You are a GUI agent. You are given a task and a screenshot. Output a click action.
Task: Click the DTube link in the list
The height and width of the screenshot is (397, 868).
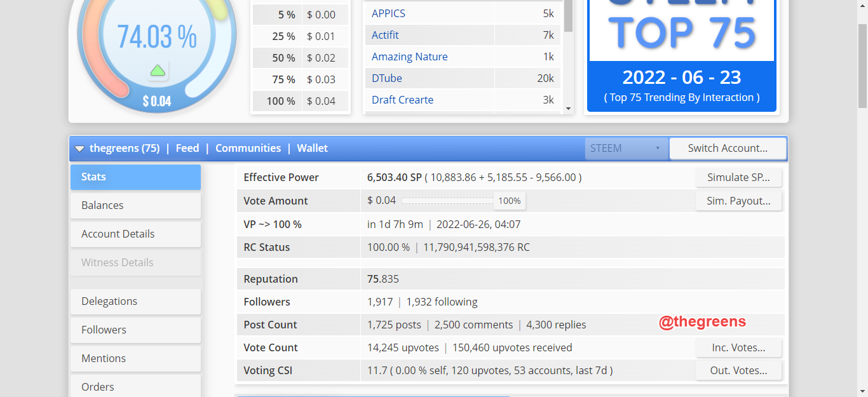pyautogui.click(x=387, y=79)
